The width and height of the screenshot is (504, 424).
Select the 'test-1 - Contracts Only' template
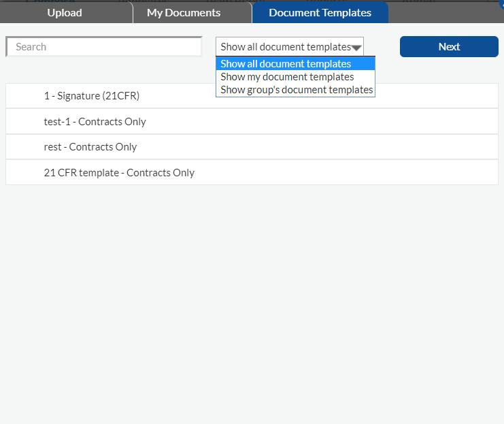[x=252, y=122]
